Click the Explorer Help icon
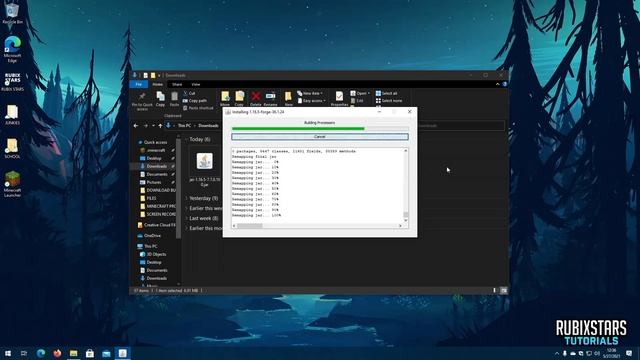 (504, 84)
